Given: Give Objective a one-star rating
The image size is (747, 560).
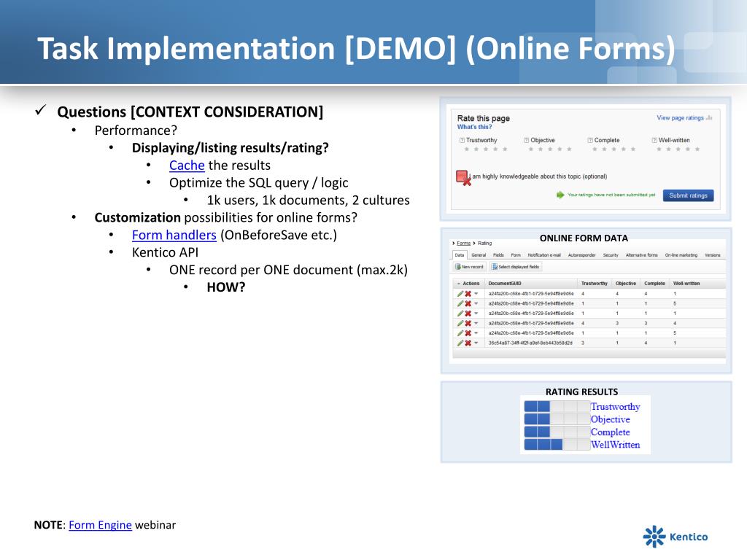Looking at the screenshot, I should coord(531,149).
